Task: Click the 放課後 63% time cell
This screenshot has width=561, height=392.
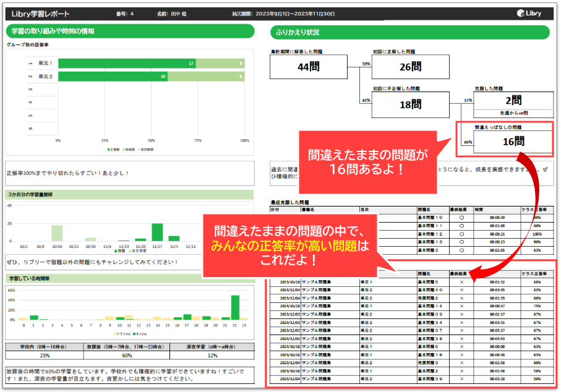Action: point(127,356)
